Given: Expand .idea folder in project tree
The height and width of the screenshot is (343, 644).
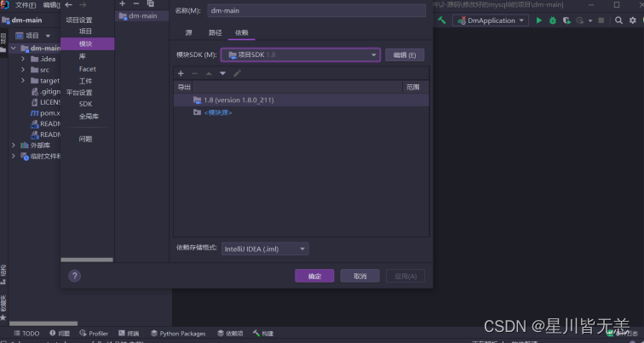Looking at the screenshot, I should pos(23,59).
